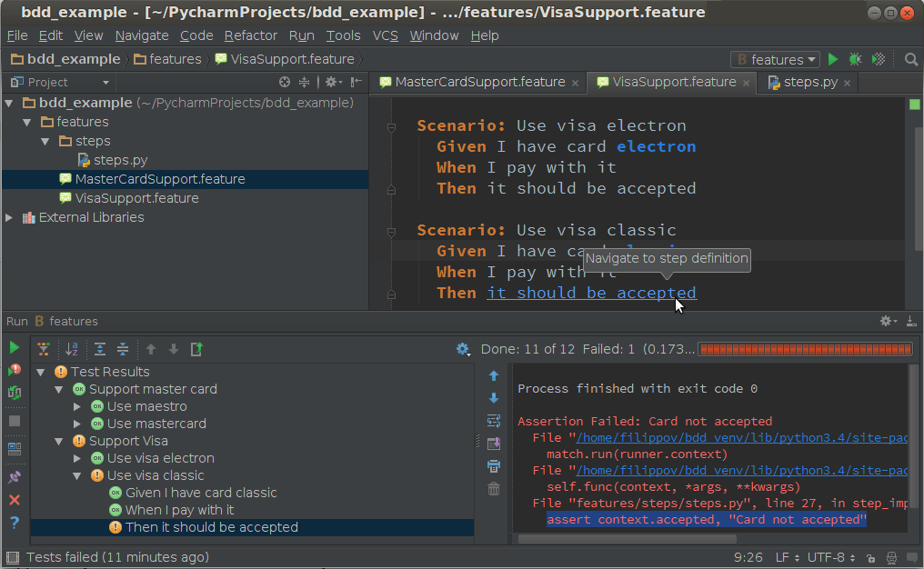Click the red test progress bar
This screenshot has height=569, width=924.
pyautogui.click(x=805, y=349)
